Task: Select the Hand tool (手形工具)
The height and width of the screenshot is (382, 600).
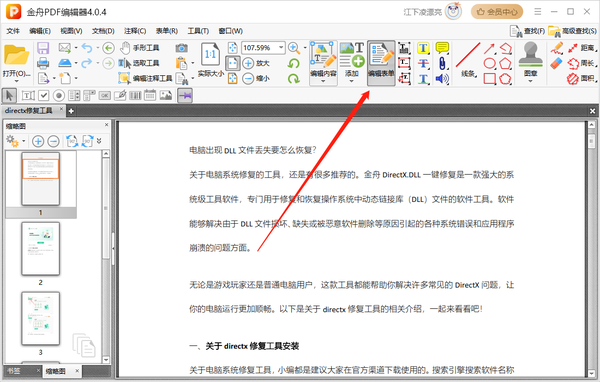Action: (140, 48)
